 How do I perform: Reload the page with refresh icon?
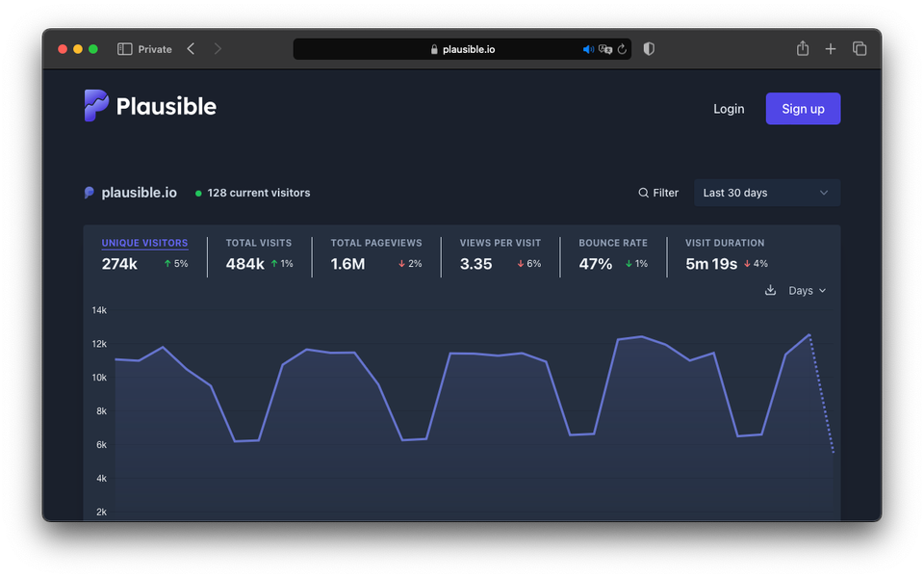622,49
